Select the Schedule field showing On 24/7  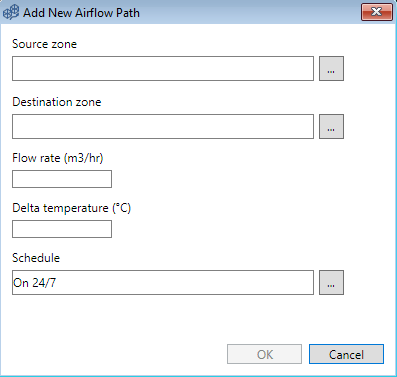tap(163, 283)
